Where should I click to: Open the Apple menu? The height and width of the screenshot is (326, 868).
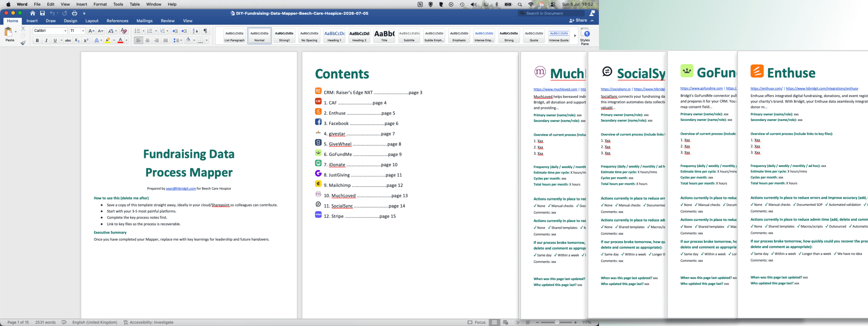[x=8, y=4]
